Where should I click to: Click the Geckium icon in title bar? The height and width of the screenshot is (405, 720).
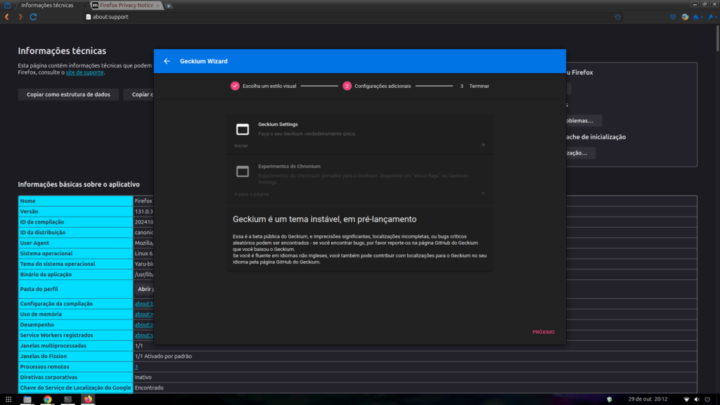7,5
